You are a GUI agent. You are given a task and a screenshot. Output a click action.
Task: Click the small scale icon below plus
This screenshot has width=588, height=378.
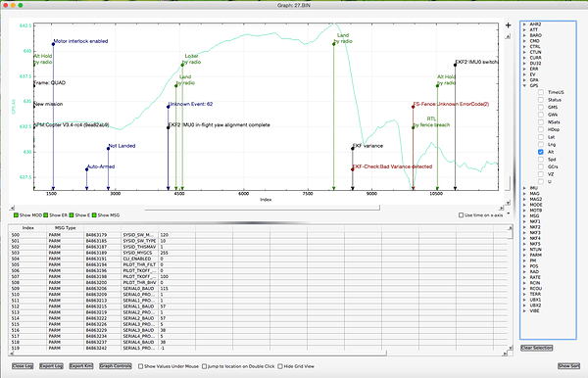[508, 36]
